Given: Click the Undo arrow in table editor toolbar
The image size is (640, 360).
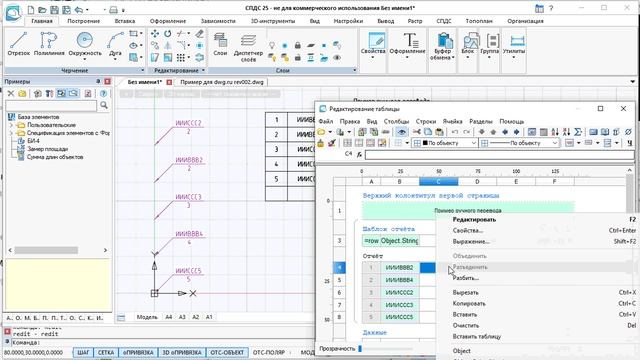Looking at the screenshot, I should [x=455, y=132].
